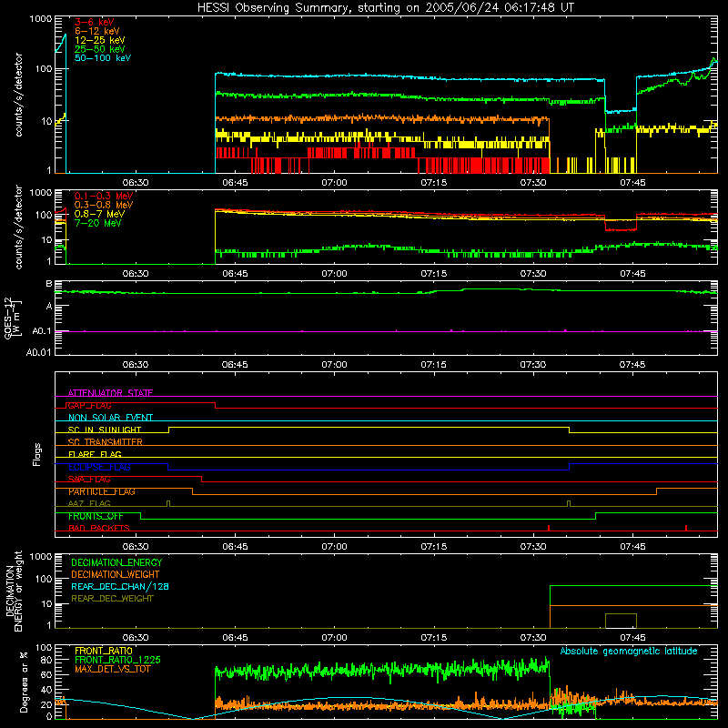Select the 25-50 keV legend label
728x728 pixels.
[100, 49]
